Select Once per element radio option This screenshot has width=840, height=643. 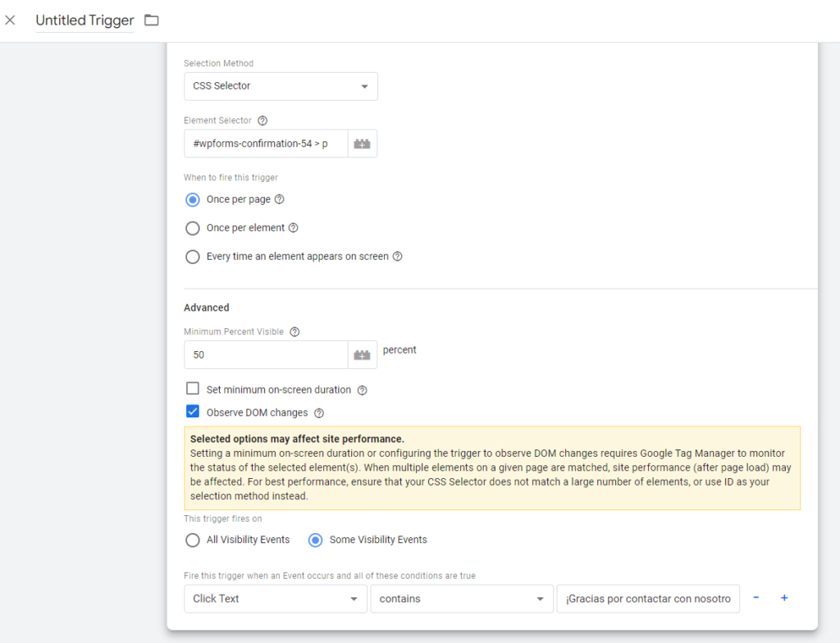pos(193,228)
